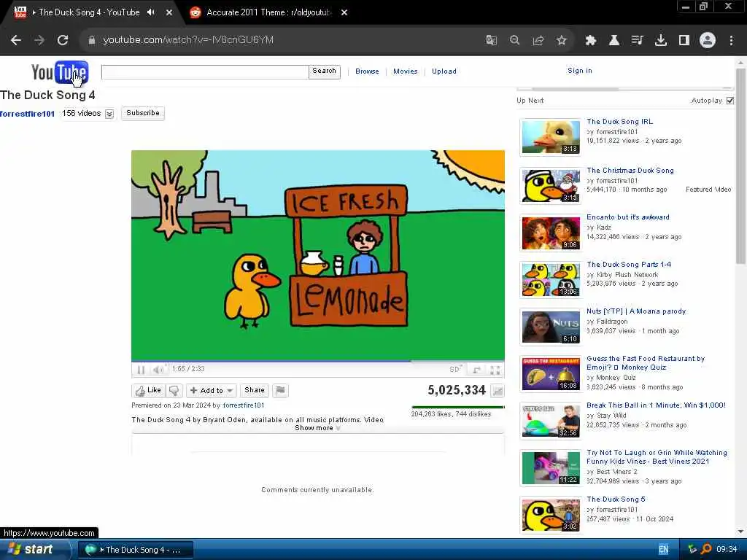This screenshot has height=560, width=747.
Task: Subscribe to forrestfire101
Action: (143, 113)
